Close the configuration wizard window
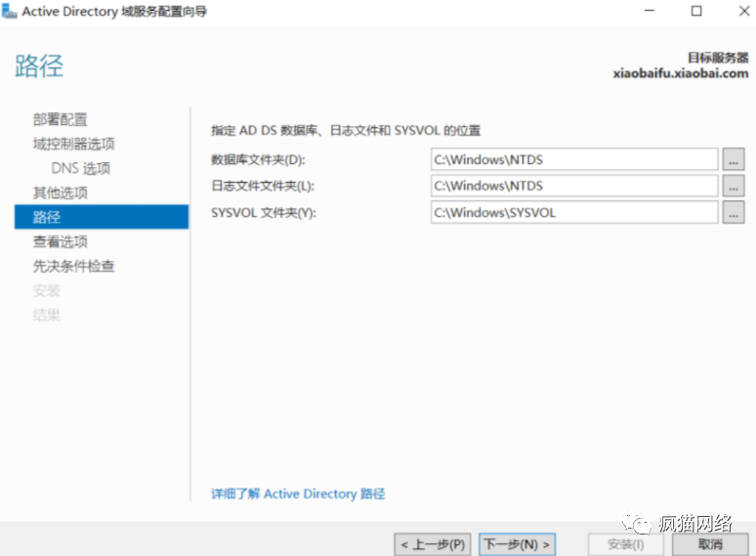756x556 pixels. [x=744, y=11]
